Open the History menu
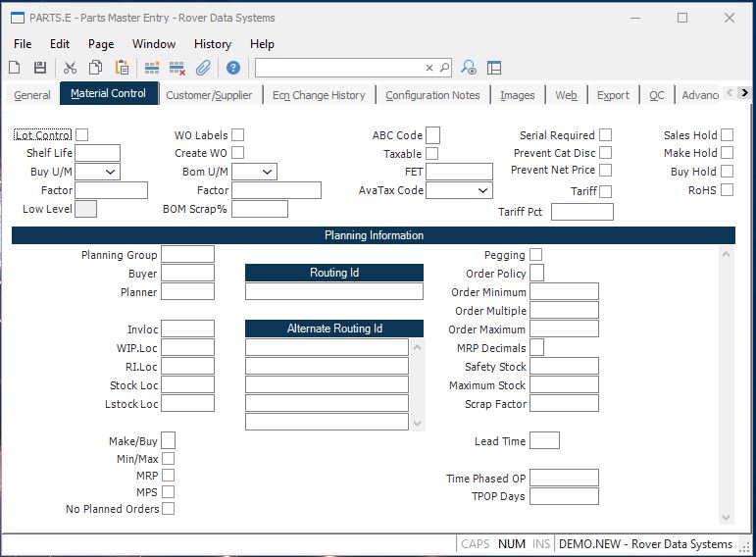756x557 pixels. (x=212, y=44)
